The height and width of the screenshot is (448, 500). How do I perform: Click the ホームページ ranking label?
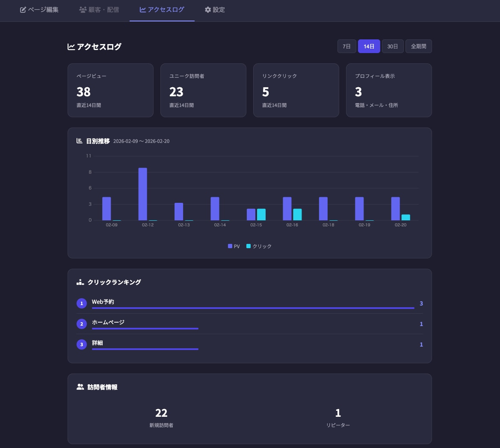(108, 322)
